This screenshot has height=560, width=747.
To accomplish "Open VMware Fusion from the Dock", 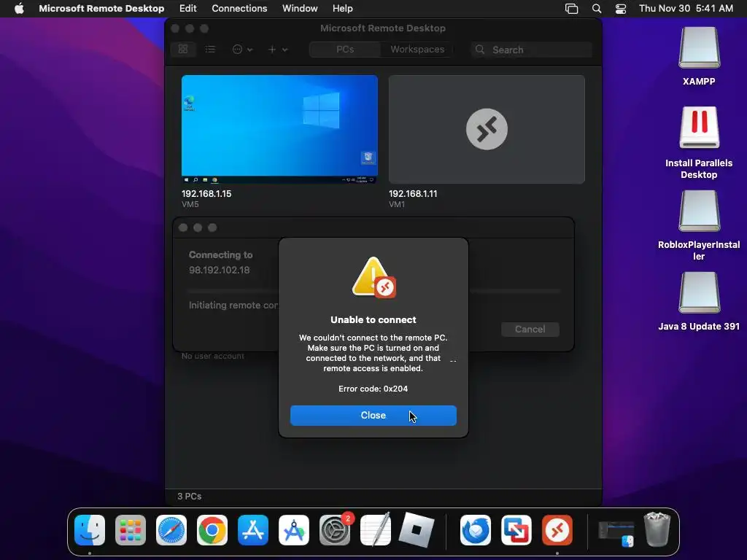I will [516, 530].
